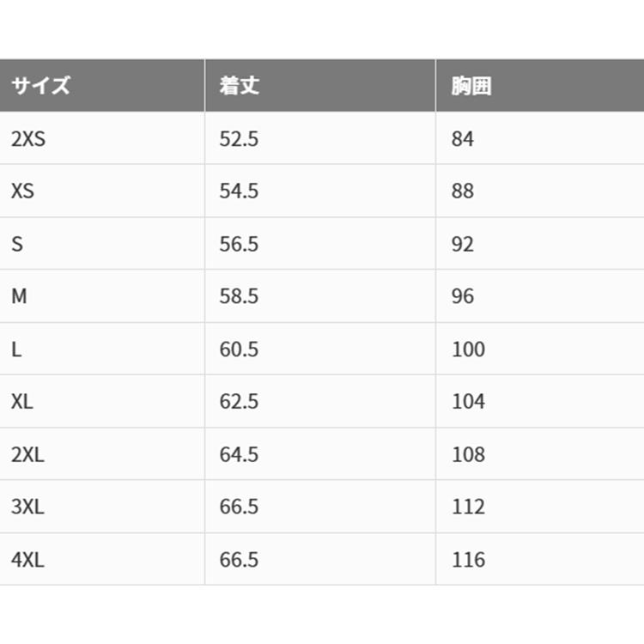Select the XL size cell
Viewport: 644px width, 644px height.
22,402
